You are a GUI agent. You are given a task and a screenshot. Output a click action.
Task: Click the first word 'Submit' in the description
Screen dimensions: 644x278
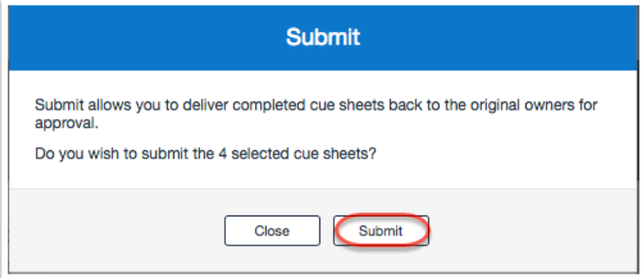pyautogui.click(x=61, y=105)
